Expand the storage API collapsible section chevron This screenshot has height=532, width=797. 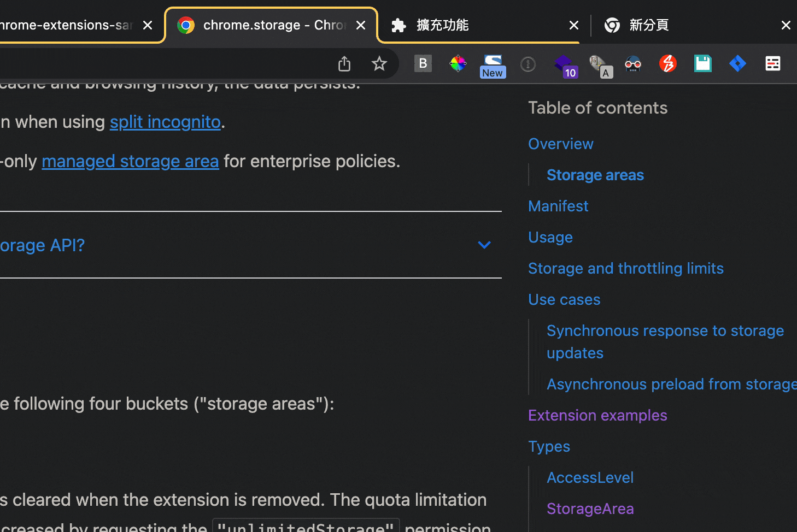(484, 245)
